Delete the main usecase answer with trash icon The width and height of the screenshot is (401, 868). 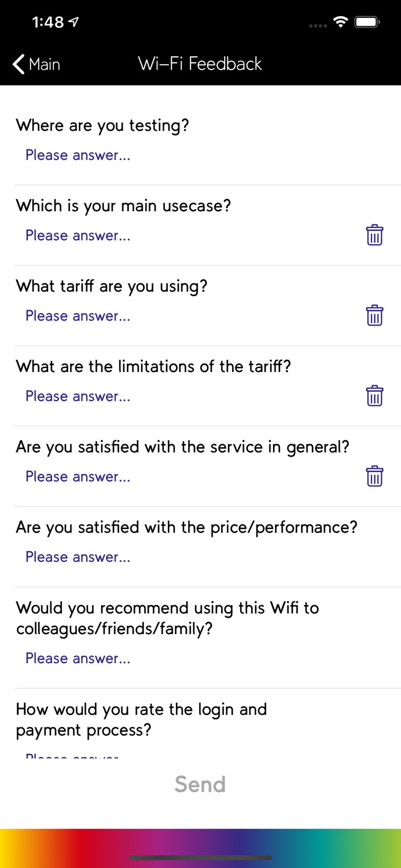[x=374, y=235]
